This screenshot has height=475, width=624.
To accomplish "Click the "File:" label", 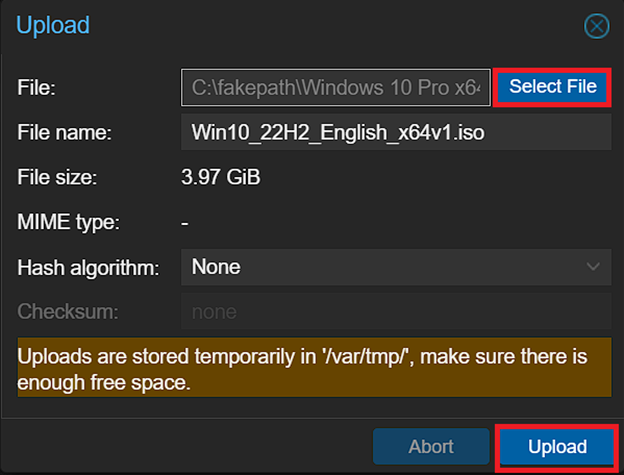I will (37, 88).
